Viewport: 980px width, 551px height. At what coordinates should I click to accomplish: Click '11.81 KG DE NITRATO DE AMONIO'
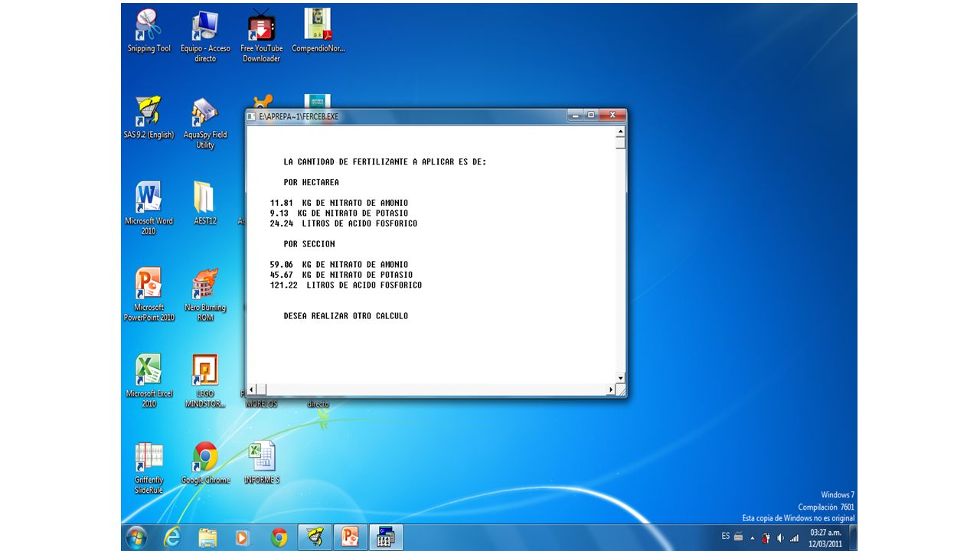point(339,204)
